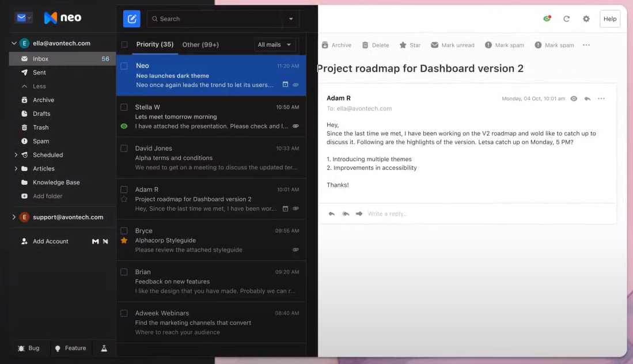Toggle the read indicator on Stella's email

pos(124,126)
